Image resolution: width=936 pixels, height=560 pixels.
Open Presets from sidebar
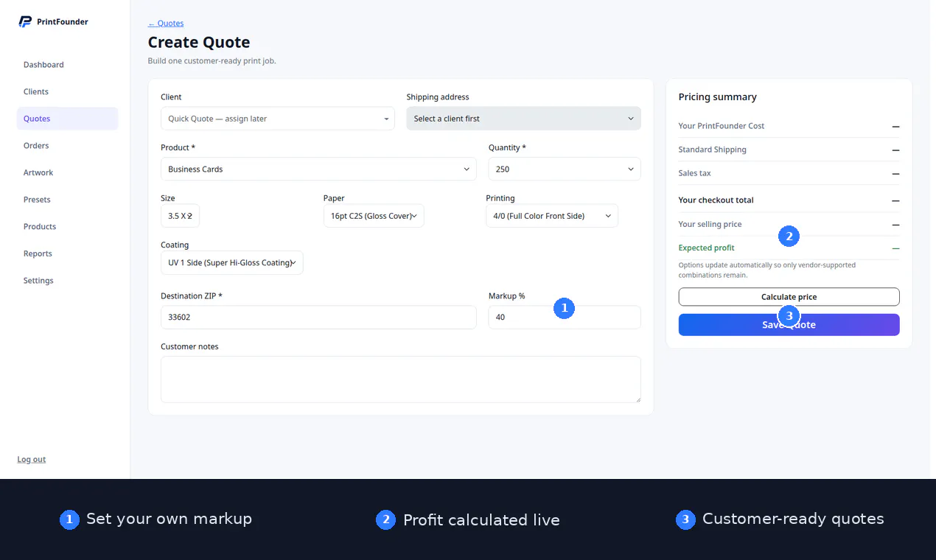click(37, 200)
